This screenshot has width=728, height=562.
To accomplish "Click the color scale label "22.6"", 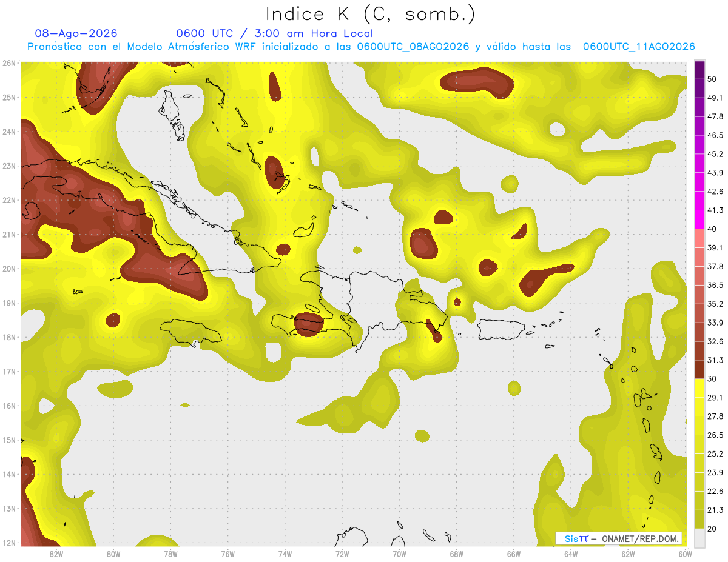I will (x=715, y=491).
